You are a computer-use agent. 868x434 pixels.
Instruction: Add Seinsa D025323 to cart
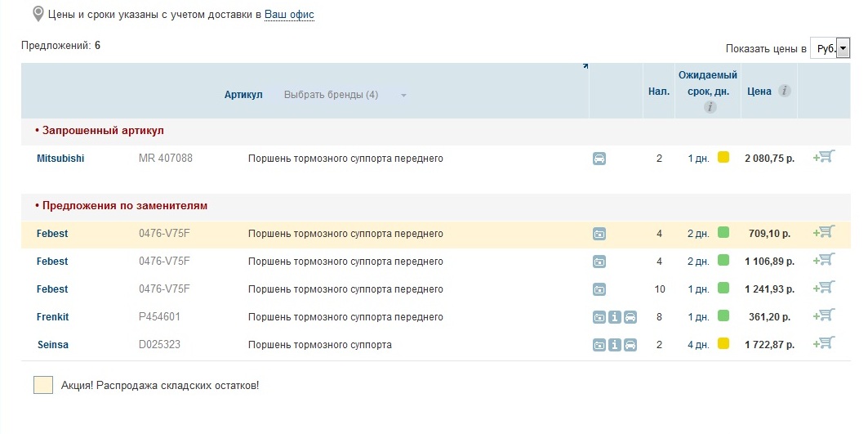click(824, 343)
